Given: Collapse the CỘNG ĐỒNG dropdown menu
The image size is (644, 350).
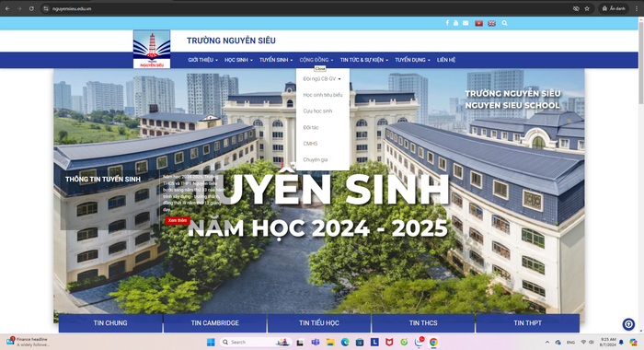Looking at the screenshot, I should [x=316, y=60].
